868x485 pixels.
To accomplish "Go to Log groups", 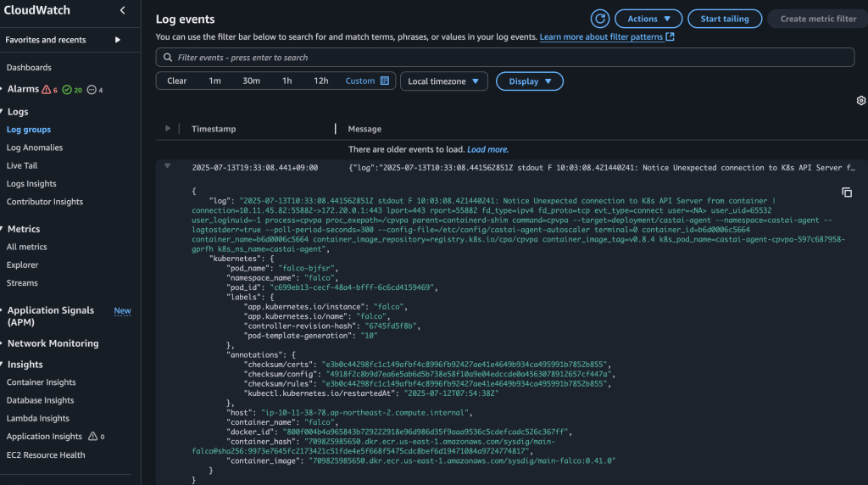I will pos(29,130).
